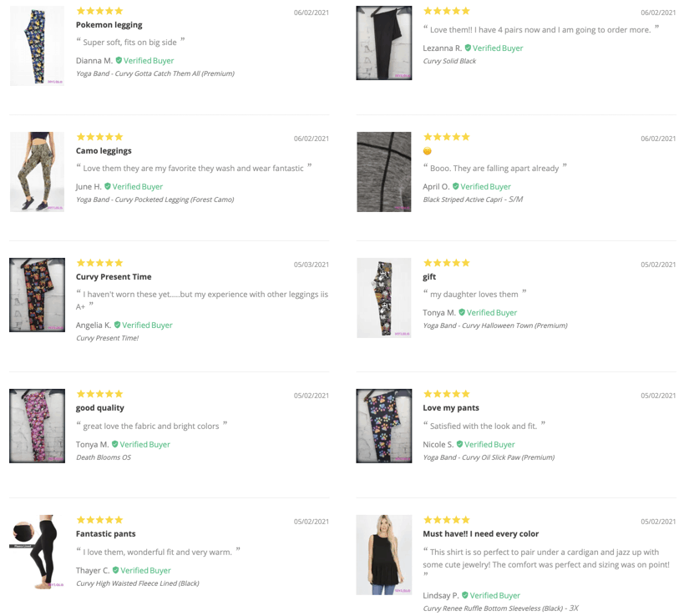Open the Curvy Solid Black product link
This screenshot has height=616, width=684.
coord(449,61)
